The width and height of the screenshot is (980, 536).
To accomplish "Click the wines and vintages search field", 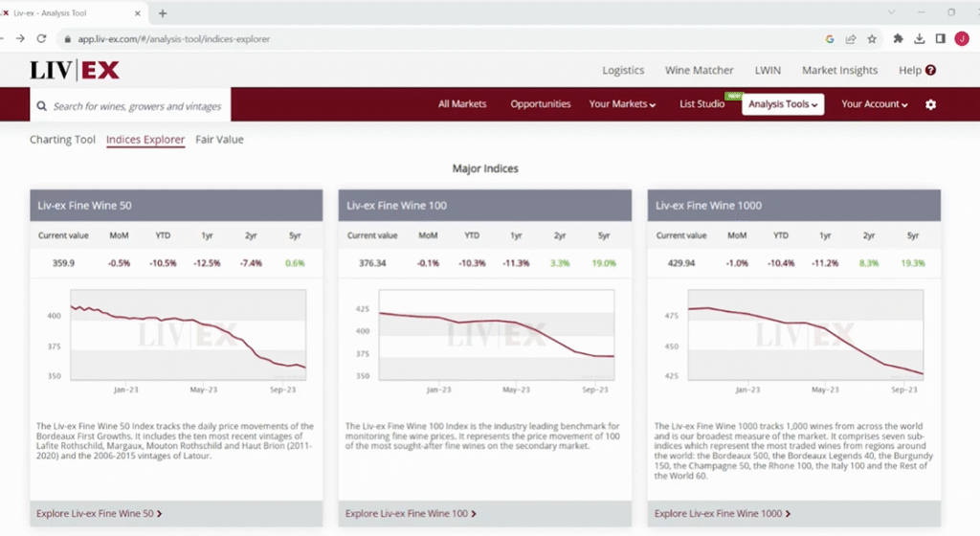I will pos(137,106).
